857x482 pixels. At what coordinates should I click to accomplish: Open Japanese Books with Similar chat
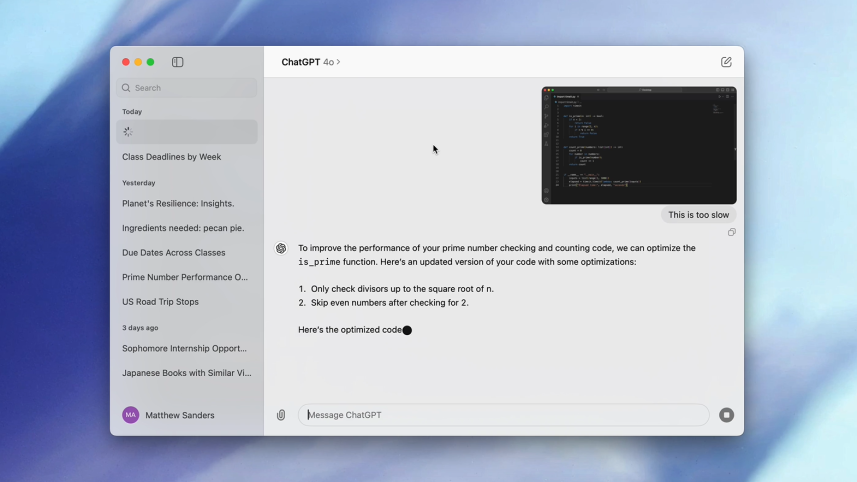[186, 373]
